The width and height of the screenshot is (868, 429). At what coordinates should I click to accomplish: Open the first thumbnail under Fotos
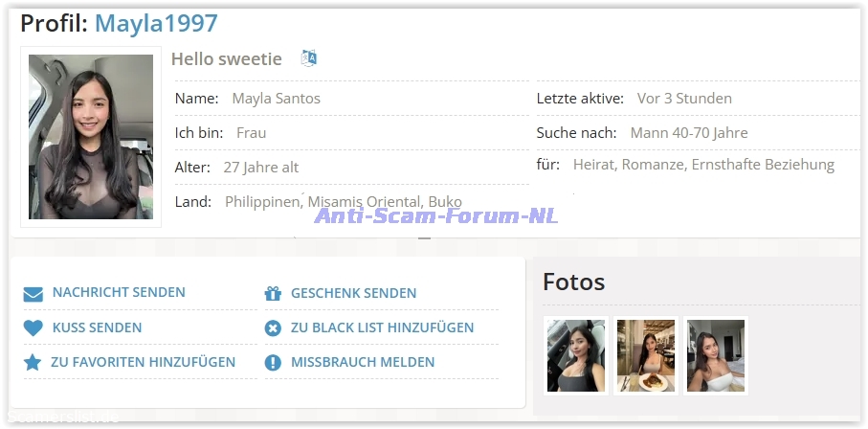coord(576,355)
